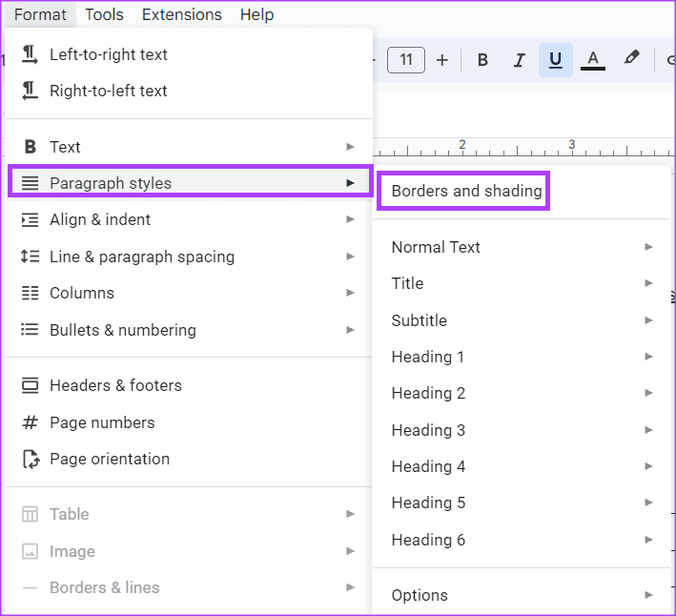Select Borders and shading option

466,191
